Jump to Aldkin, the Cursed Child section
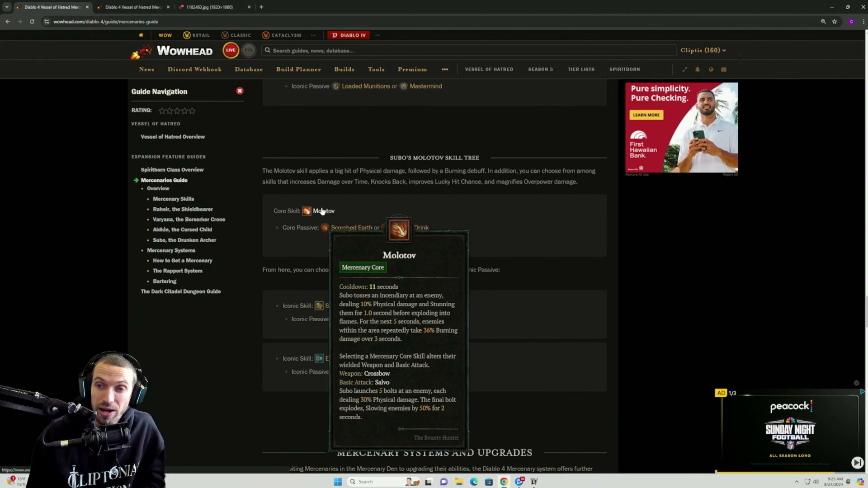 click(182, 230)
